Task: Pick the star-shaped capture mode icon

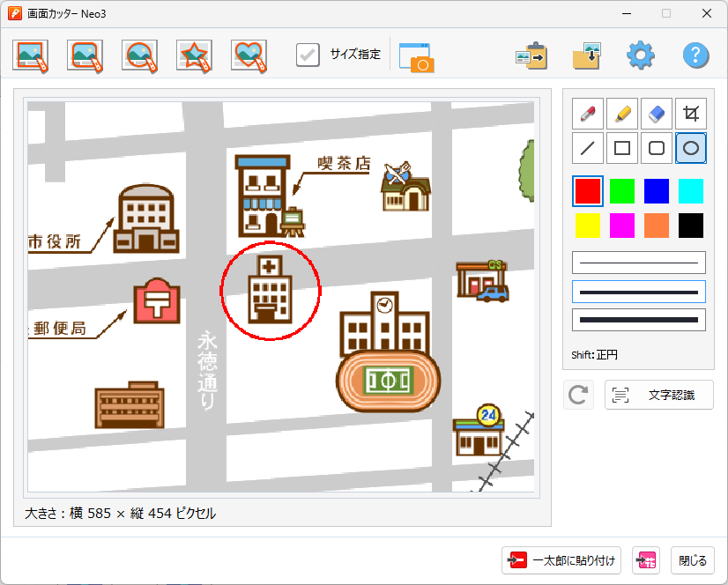Action: pos(194,56)
